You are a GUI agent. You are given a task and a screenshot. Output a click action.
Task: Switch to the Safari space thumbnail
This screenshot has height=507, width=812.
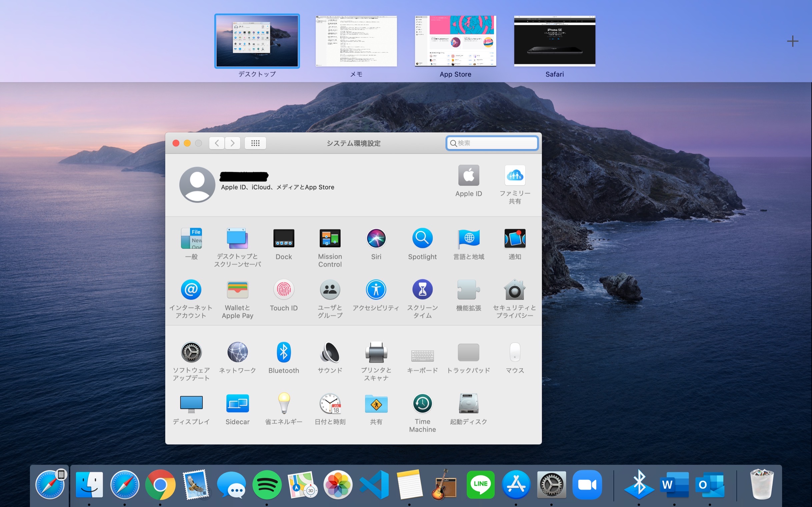click(555, 41)
